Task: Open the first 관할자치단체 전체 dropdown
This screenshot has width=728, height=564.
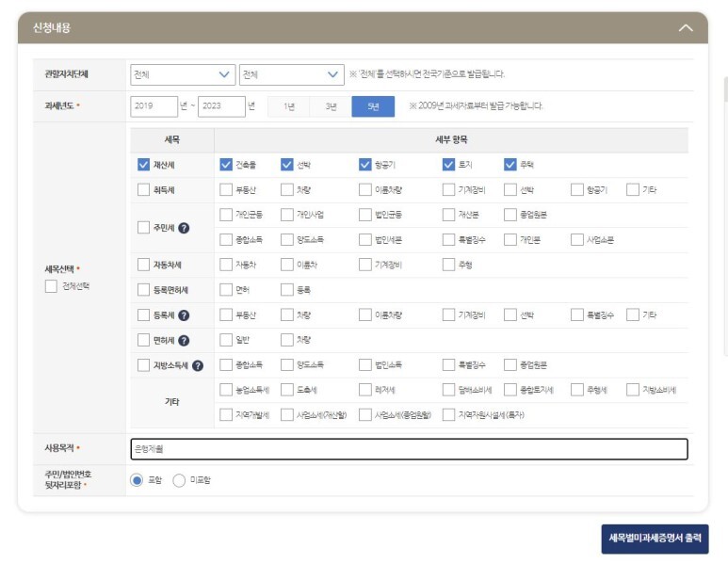Action: [x=183, y=74]
